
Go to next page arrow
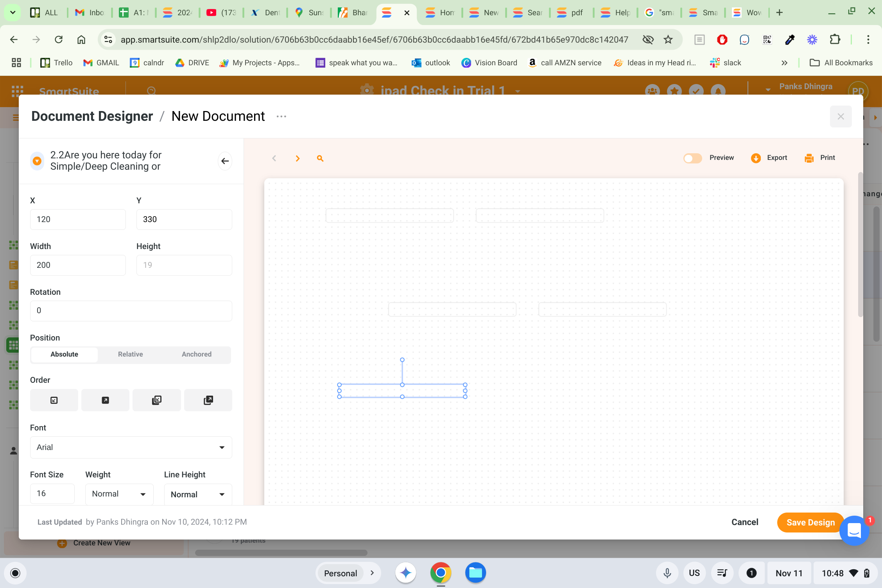click(x=298, y=158)
